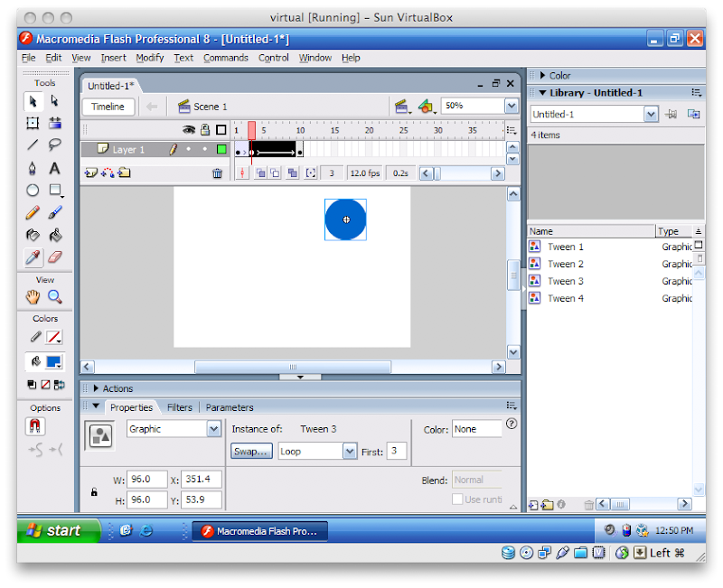Select the Eraser tool
The image size is (723, 588).
pyautogui.click(x=55, y=257)
